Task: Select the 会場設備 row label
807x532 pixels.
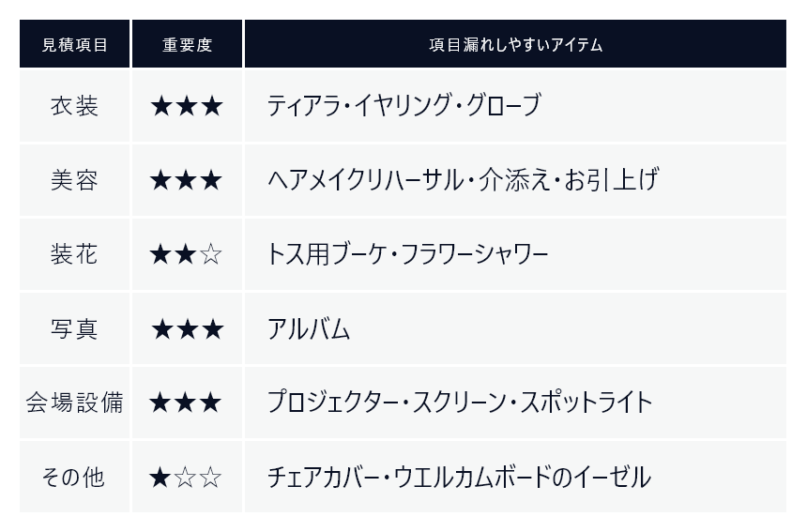Action: point(75,403)
